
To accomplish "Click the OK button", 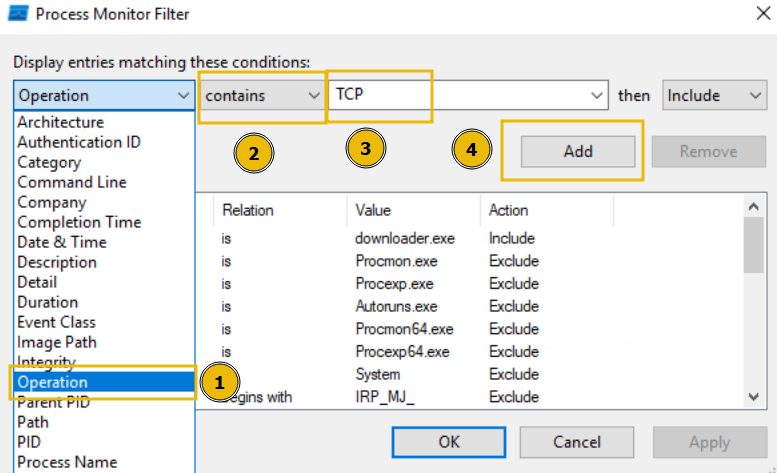I will pos(449,441).
